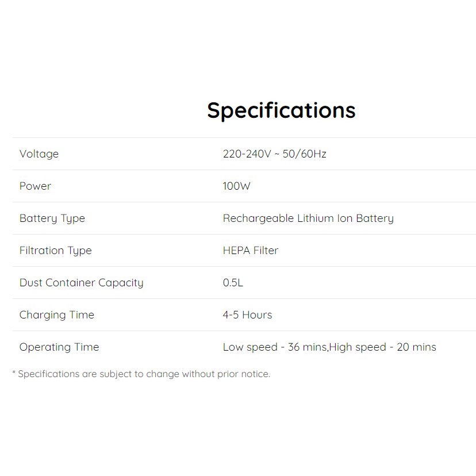Click the Specifications heading
This screenshot has width=476, height=476.
pos(281,110)
